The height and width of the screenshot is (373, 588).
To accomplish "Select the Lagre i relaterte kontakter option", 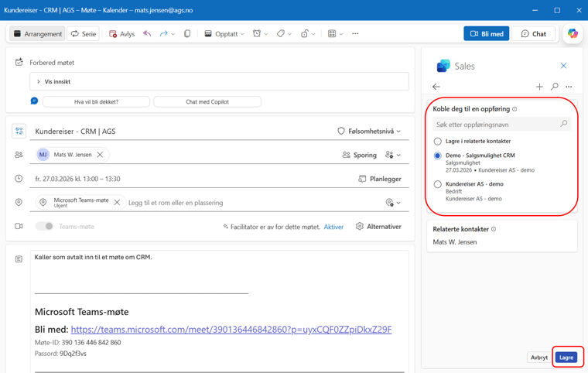I will (438, 142).
